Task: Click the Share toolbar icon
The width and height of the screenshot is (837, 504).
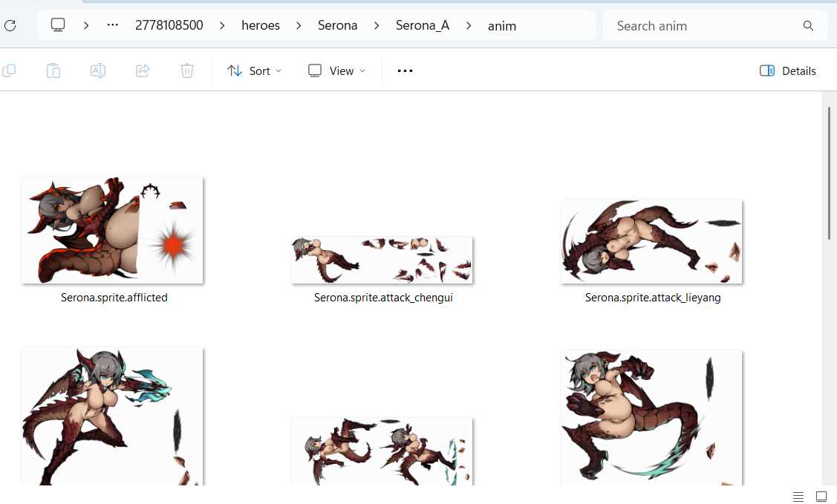Action: coord(143,71)
